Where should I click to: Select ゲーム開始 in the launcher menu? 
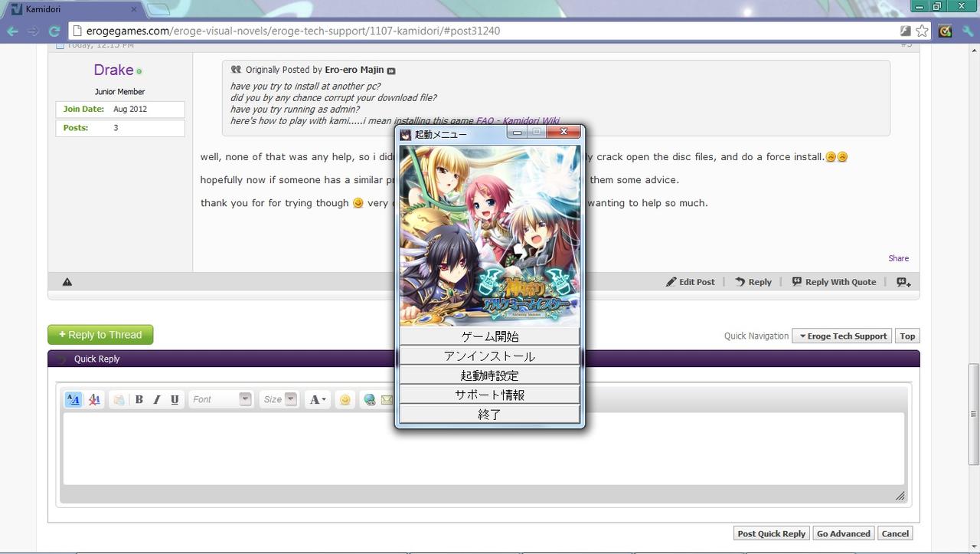489,336
